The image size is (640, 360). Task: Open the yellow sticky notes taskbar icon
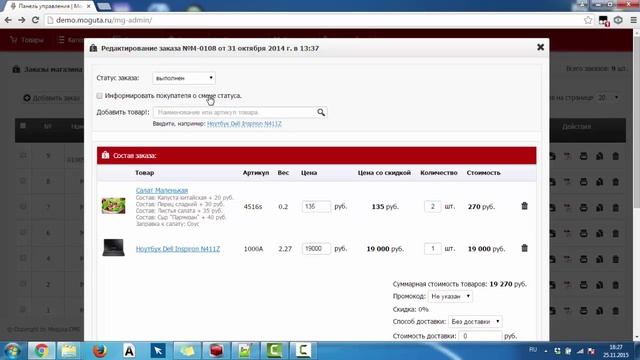187,351
